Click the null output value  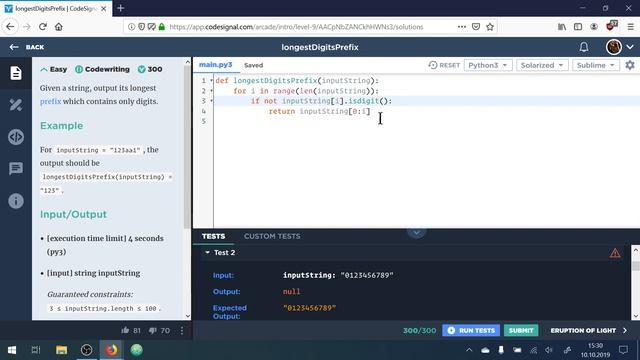tap(291, 291)
